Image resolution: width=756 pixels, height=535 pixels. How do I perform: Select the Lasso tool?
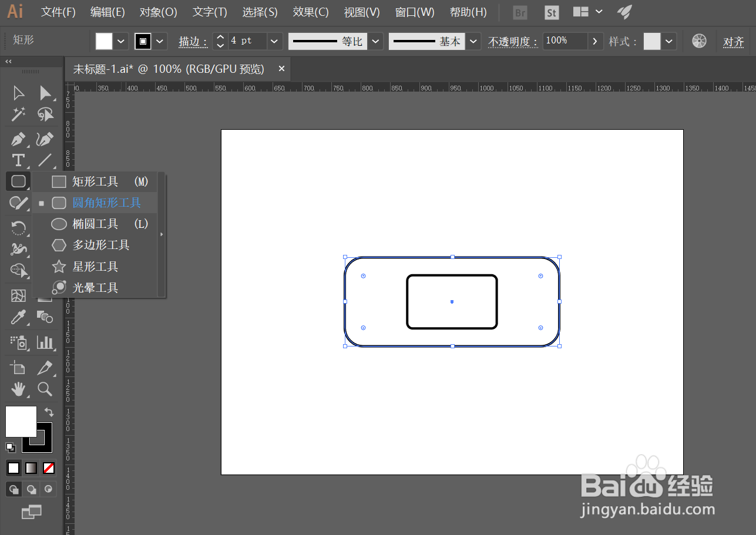[45, 114]
